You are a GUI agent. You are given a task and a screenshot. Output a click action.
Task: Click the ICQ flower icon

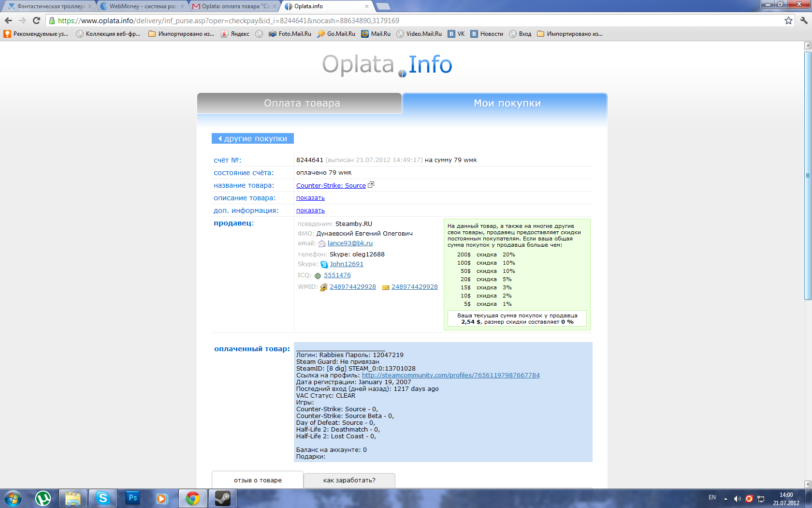[318, 276]
